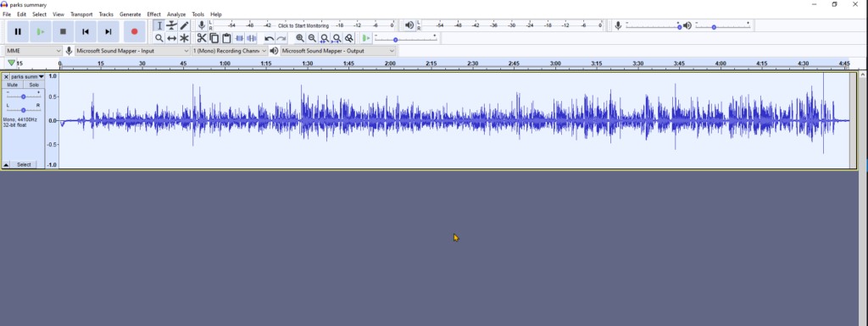Image resolution: width=868 pixels, height=326 pixels.
Task: Toggle the Pause button
Action: pos(18,31)
